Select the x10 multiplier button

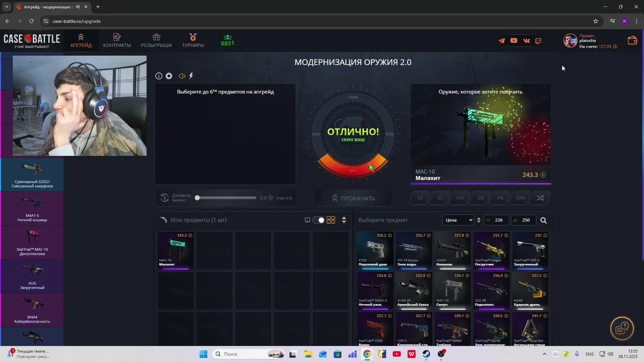coord(460,198)
